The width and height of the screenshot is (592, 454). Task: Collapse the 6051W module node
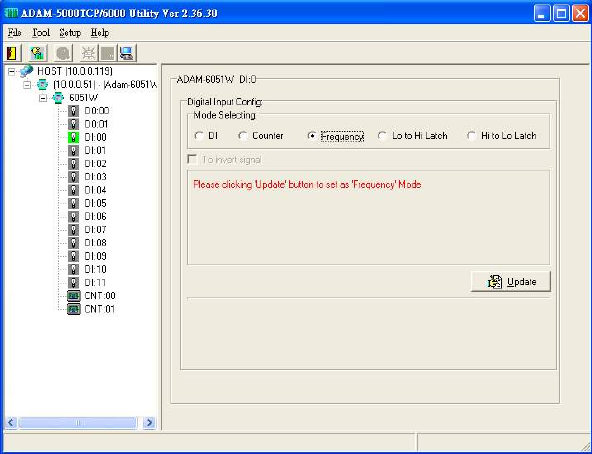click(43, 98)
